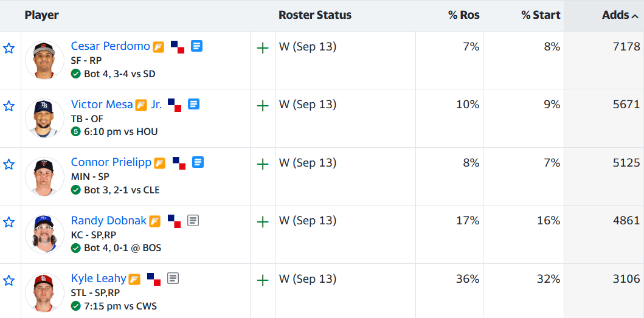Open Randy Dobnak's gray notes icon
Viewport: 644px width, 318px height.
[x=193, y=221]
